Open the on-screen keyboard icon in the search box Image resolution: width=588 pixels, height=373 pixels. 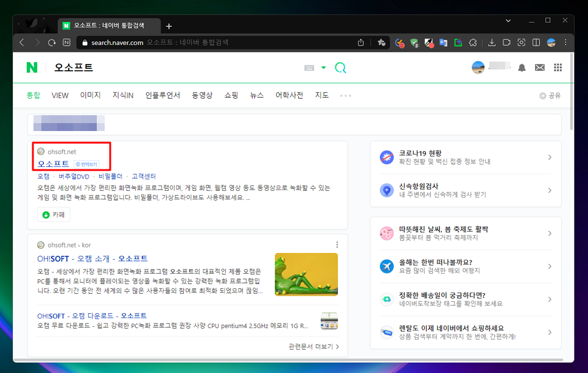pyautogui.click(x=309, y=68)
